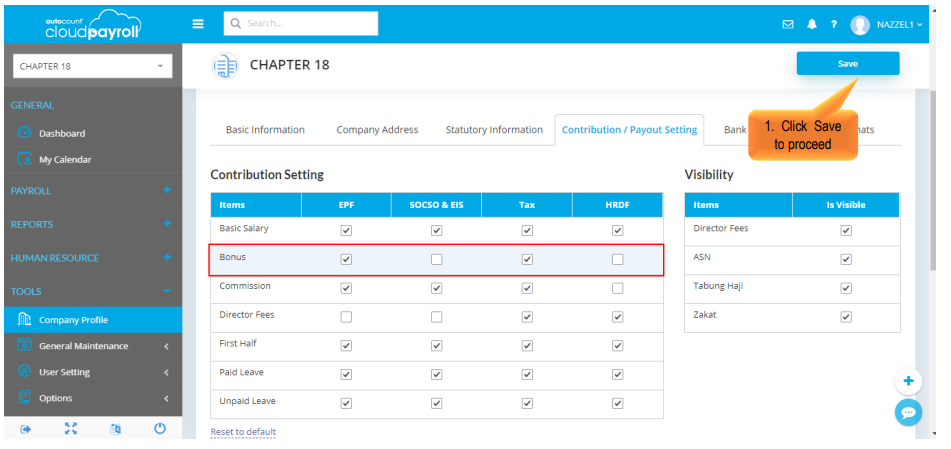The image size is (951, 449).
Task: Switch to the Statutory Information tab
Action: click(494, 130)
